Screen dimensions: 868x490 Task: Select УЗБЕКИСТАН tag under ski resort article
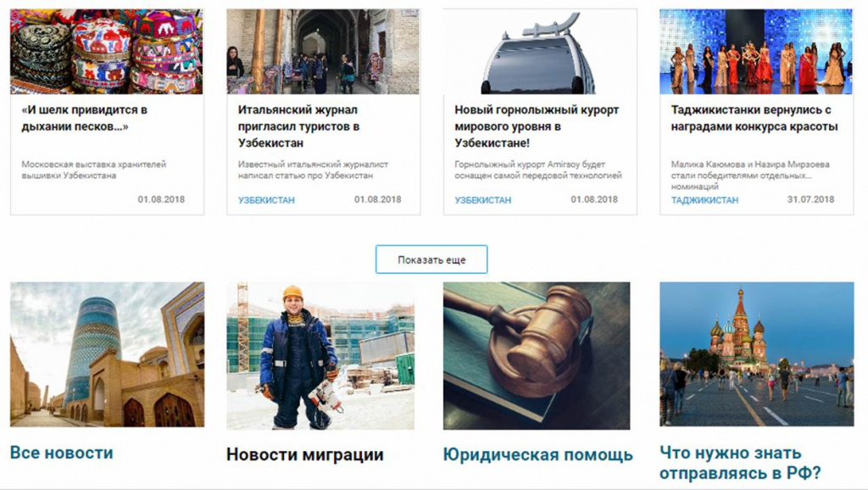point(482,200)
